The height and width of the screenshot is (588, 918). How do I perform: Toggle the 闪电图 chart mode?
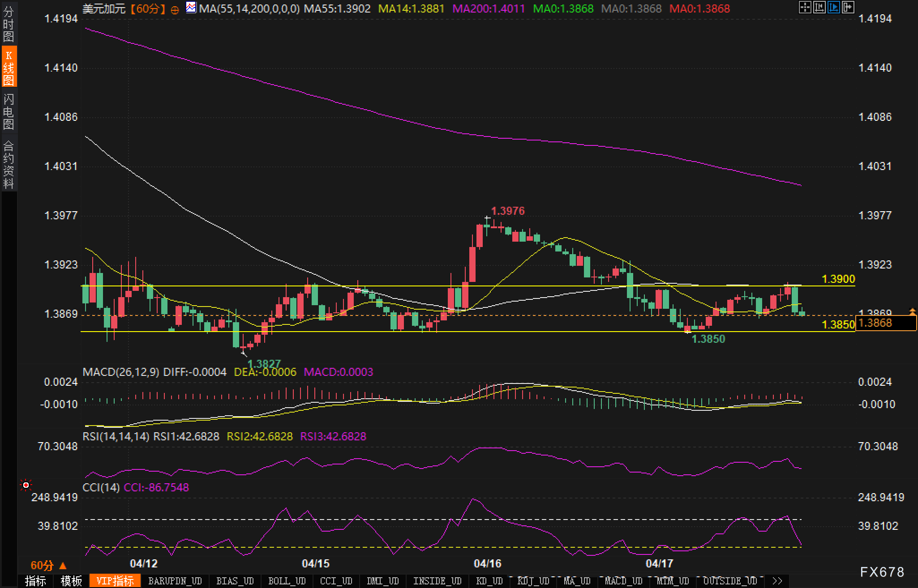click(x=9, y=111)
